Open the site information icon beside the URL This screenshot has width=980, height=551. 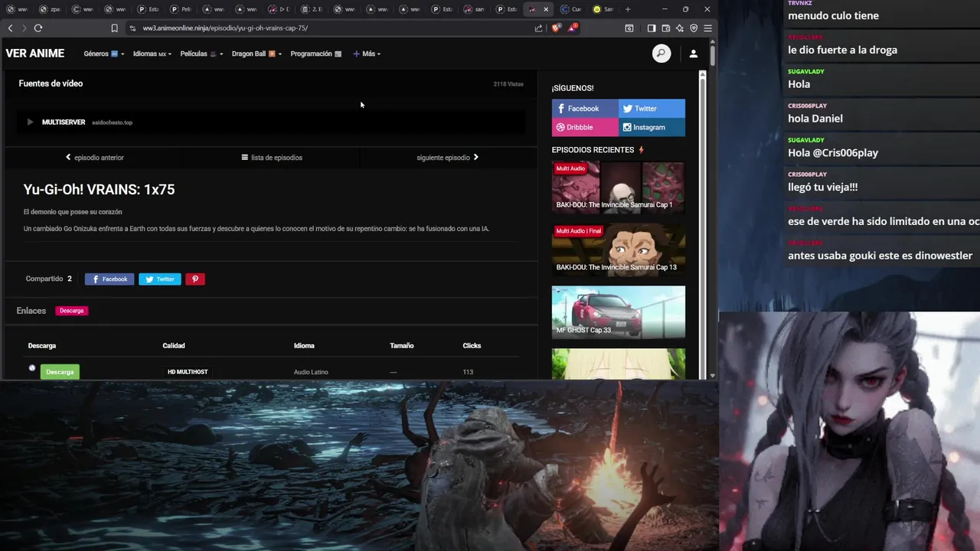pyautogui.click(x=132, y=28)
